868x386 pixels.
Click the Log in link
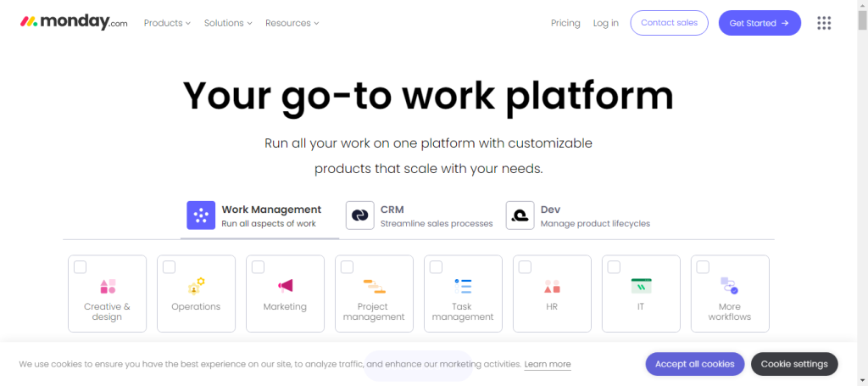pos(605,23)
